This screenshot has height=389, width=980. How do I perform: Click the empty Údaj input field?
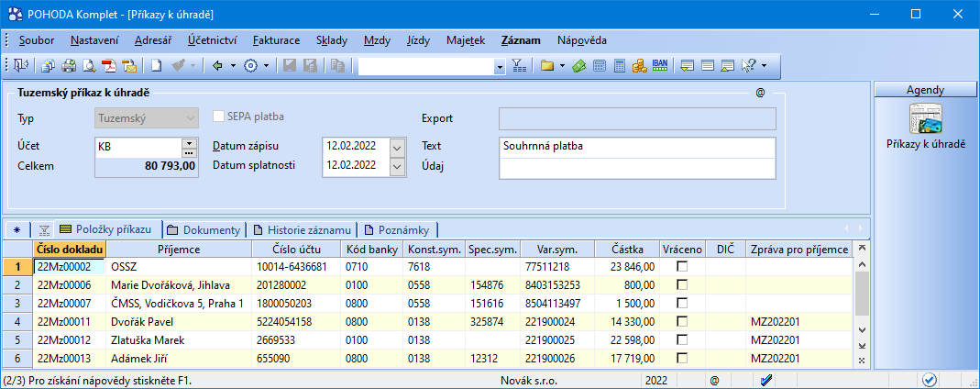click(637, 169)
